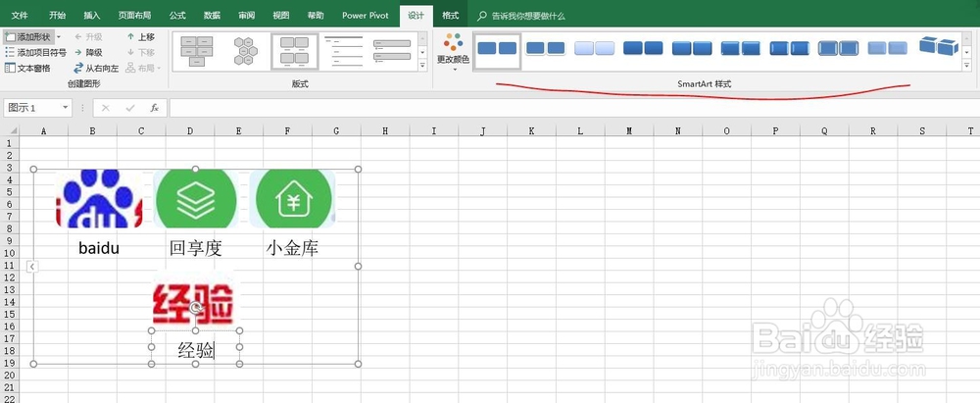Select the hexagon cluster layout thumbnail
980x403 pixels.
[245, 51]
